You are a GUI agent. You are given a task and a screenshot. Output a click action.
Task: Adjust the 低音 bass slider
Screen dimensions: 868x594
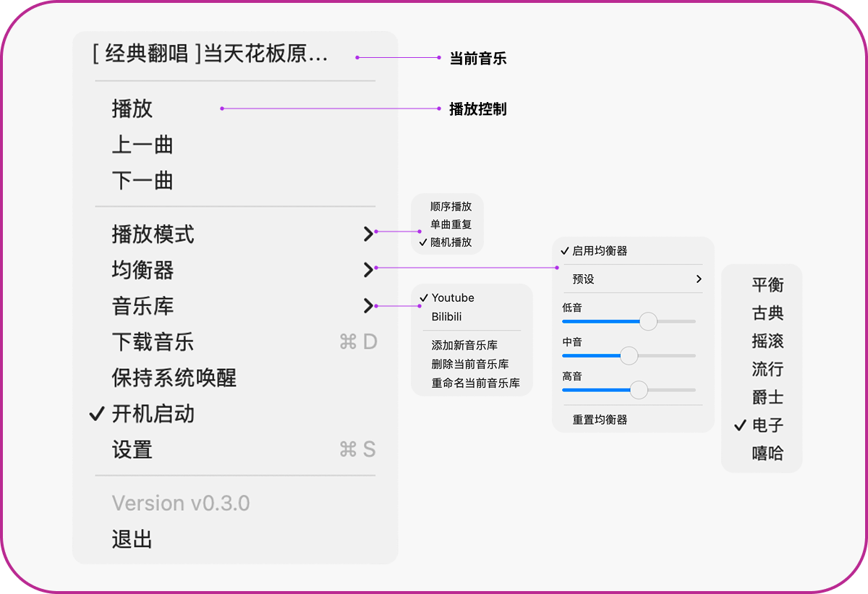click(x=647, y=321)
